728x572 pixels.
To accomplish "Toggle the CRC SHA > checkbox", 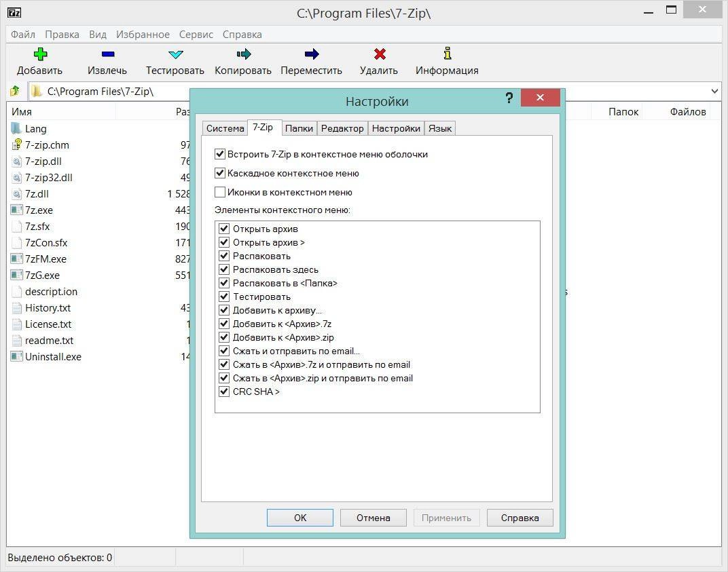I will pyautogui.click(x=224, y=392).
